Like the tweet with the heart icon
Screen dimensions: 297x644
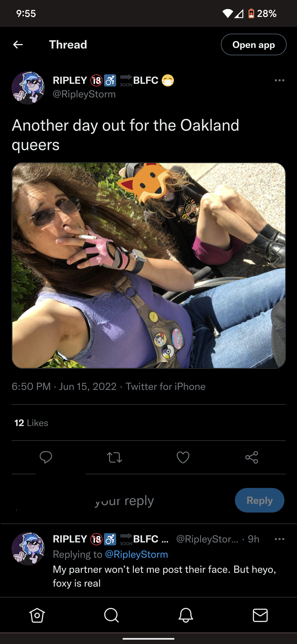pos(183,457)
